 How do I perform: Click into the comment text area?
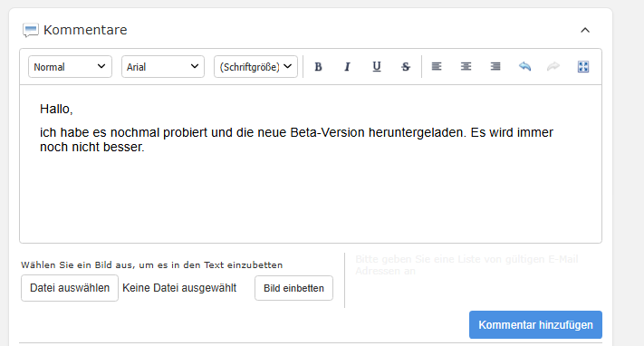pyautogui.click(x=311, y=164)
